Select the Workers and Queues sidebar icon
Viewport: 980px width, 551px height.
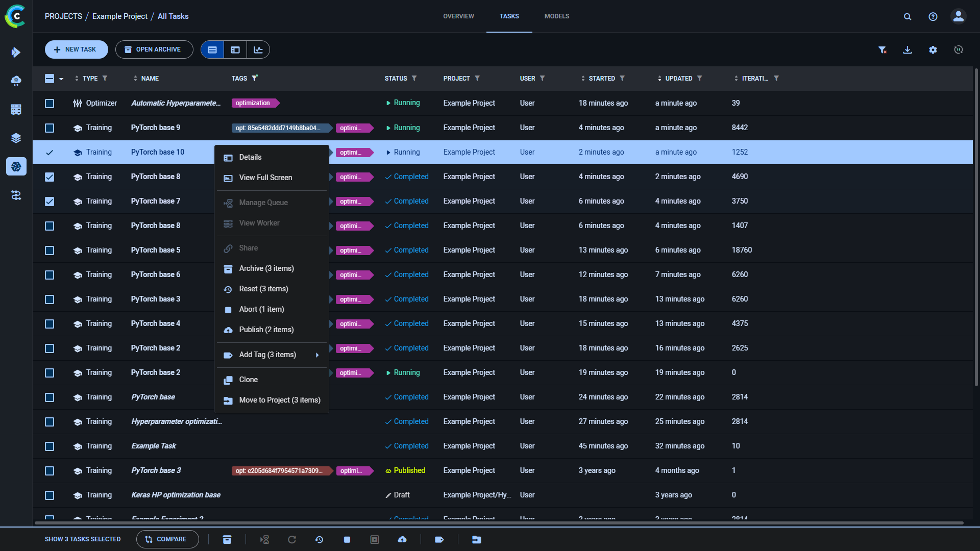tap(16, 109)
